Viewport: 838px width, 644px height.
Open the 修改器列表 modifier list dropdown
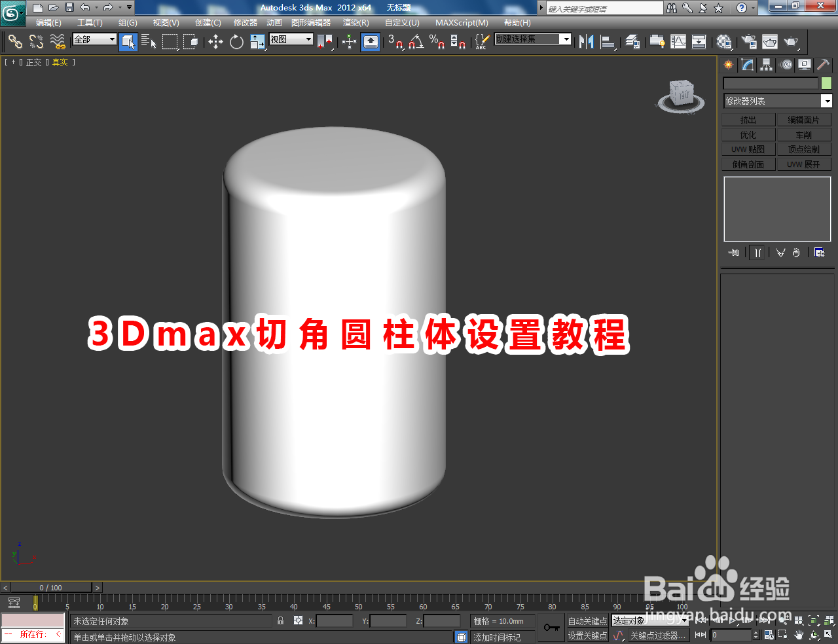[x=776, y=101]
